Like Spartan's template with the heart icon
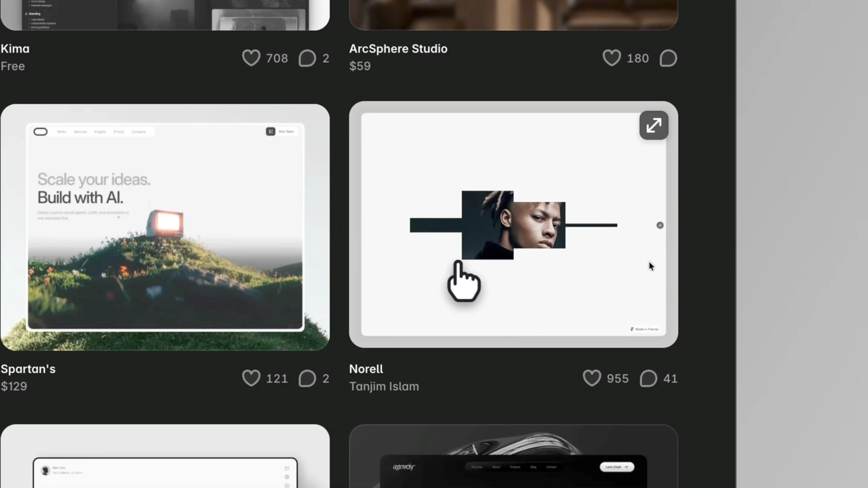The image size is (868, 488). tap(251, 378)
